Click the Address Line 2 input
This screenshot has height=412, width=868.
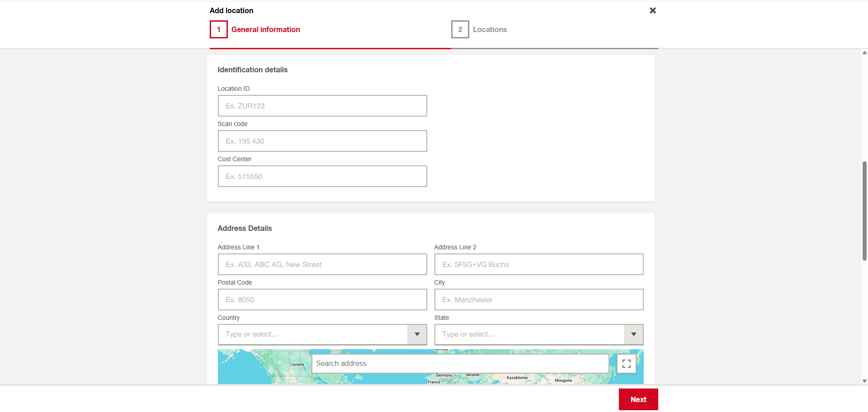point(538,265)
